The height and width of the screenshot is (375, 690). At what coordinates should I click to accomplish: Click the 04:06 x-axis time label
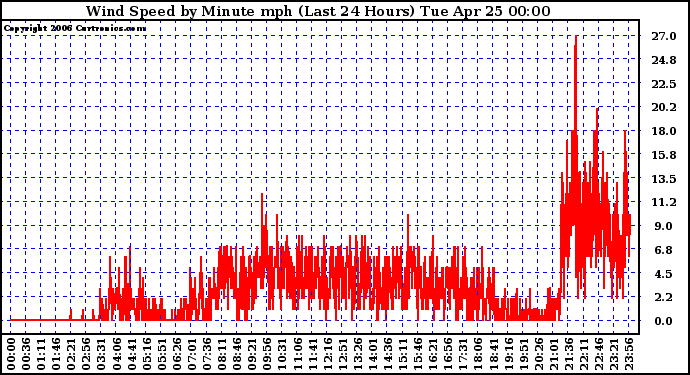coord(117,354)
